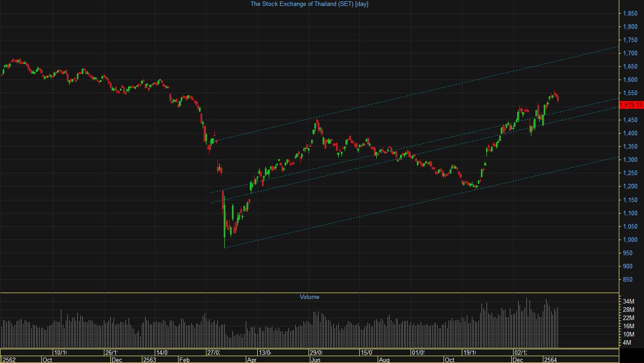Click the 22M volume axis label
The width and height of the screenshot is (644, 363).
click(x=628, y=318)
